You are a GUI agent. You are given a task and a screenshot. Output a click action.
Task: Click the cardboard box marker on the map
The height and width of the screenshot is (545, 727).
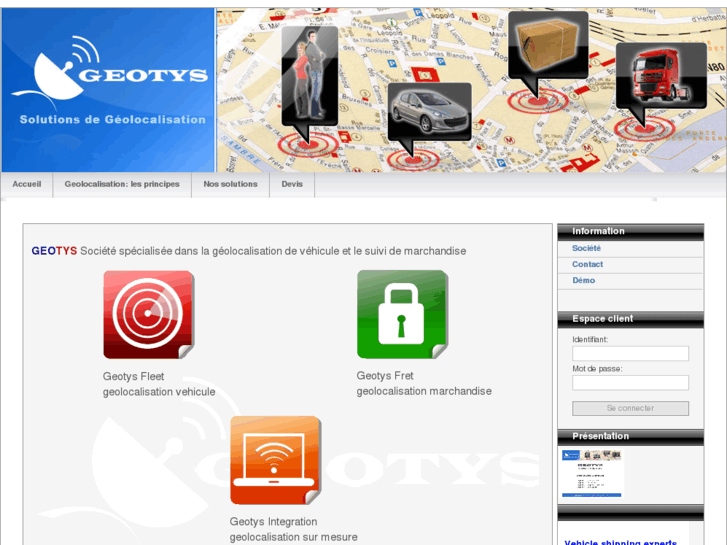pos(547,45)
